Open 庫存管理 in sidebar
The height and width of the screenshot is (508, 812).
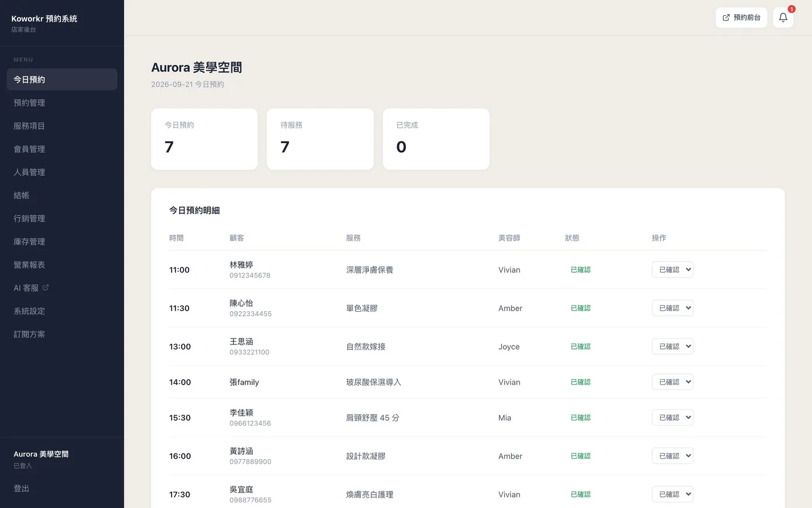point(62,242)
